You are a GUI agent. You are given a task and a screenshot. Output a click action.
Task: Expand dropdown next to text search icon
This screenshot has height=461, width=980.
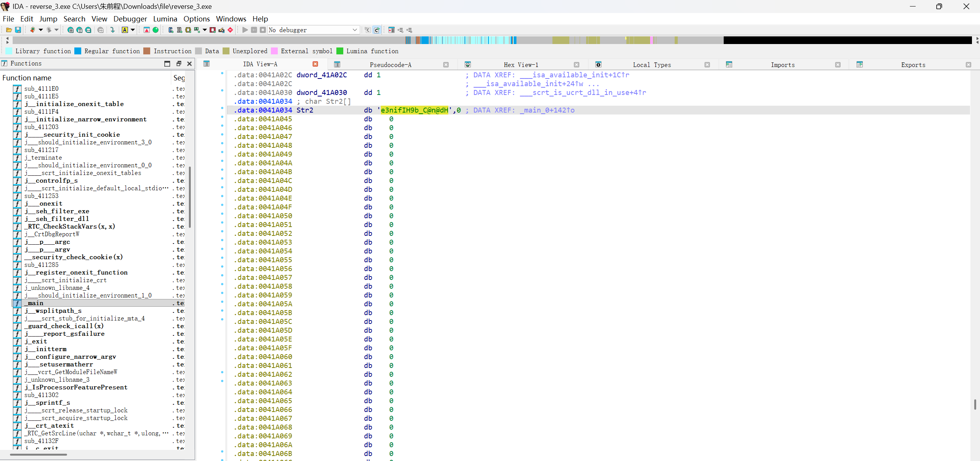[x=133, y=30]
